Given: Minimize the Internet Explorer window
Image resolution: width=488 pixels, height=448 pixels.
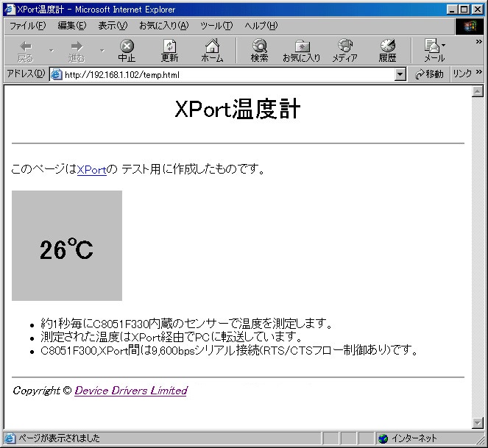Looking at the screenshot, I should click(452, 10).
